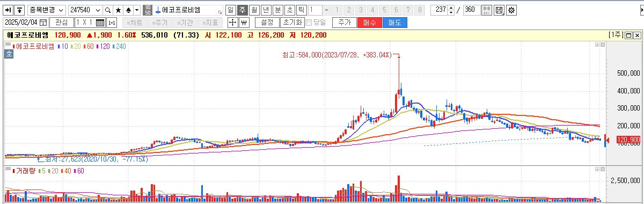Click the 120,900 current price marker on axis
Image resolution: width=644 pixels, height=204 pixels.
[629, 140]
